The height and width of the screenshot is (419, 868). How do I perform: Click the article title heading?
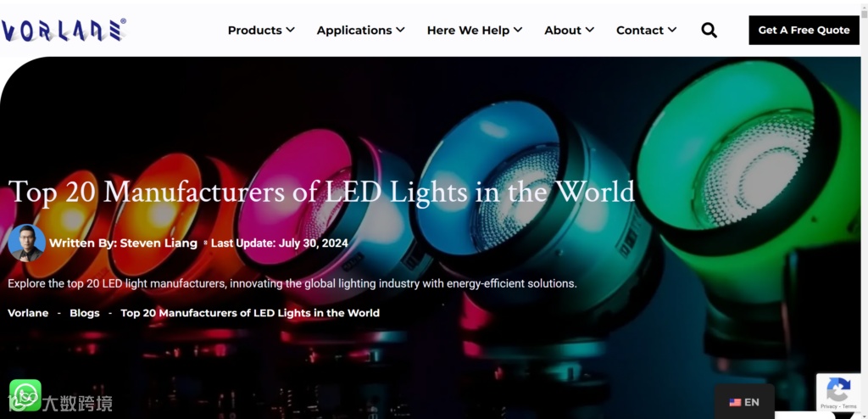(321, 192)
